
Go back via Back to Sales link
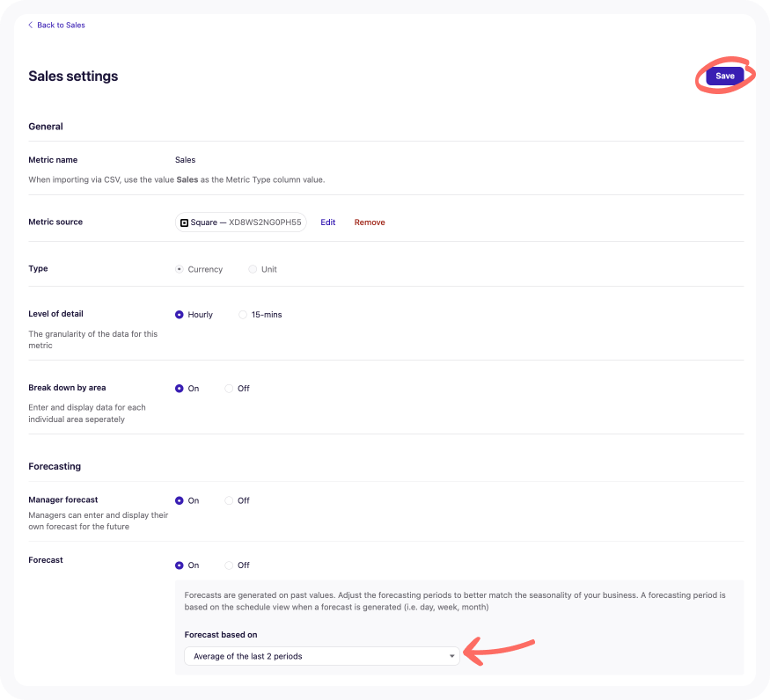coord(61,26)
